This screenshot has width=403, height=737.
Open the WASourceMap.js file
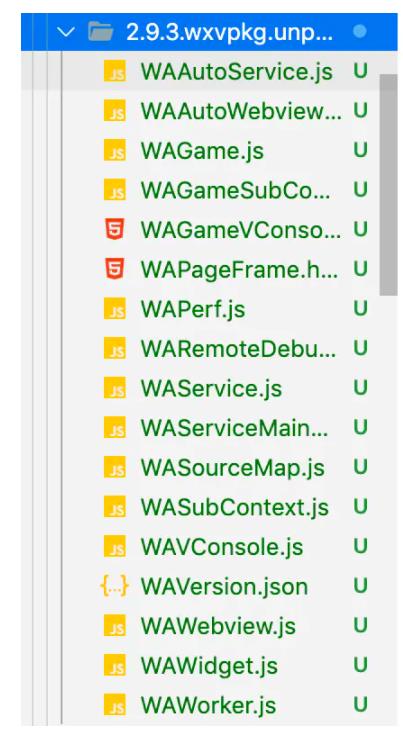point(232,468)
